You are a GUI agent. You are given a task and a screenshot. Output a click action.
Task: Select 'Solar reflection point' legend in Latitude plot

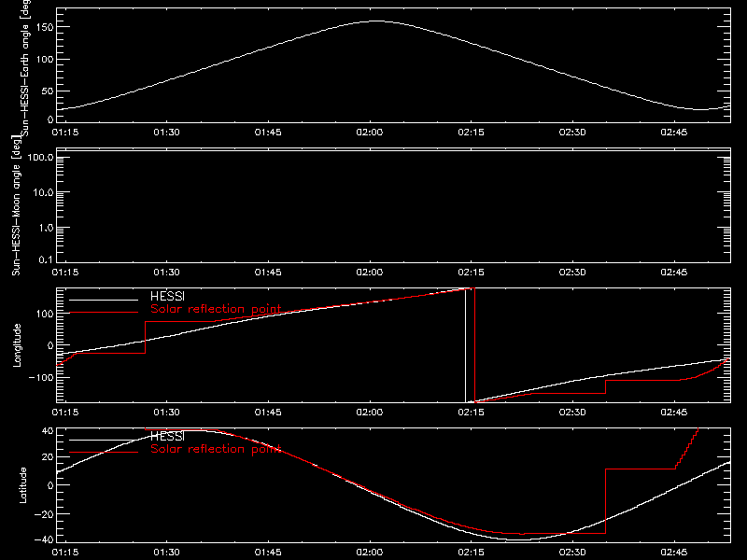(x=216, y=449)
